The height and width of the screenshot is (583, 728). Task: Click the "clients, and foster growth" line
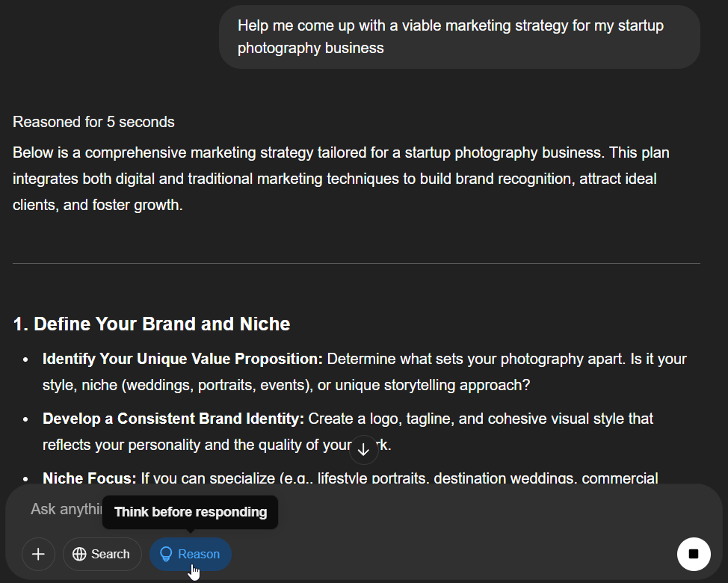pyautogui.click(x=97, y=205)
